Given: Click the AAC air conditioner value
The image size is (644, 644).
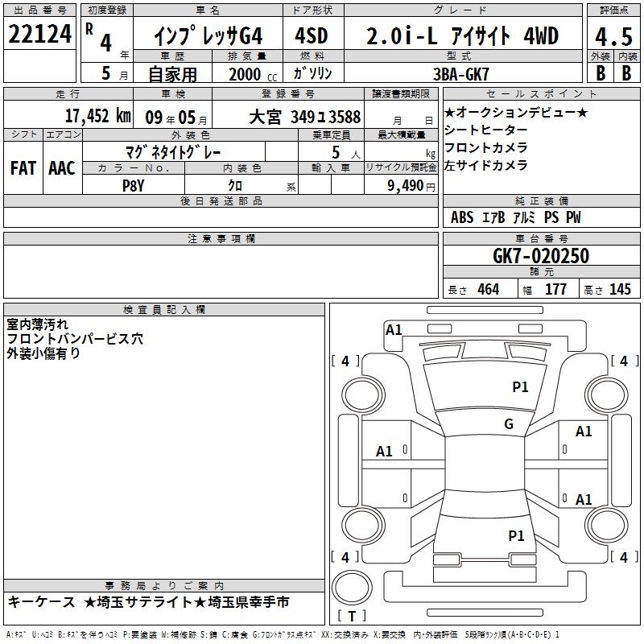Looking at the screenshot, I should [x=62, y=168].
